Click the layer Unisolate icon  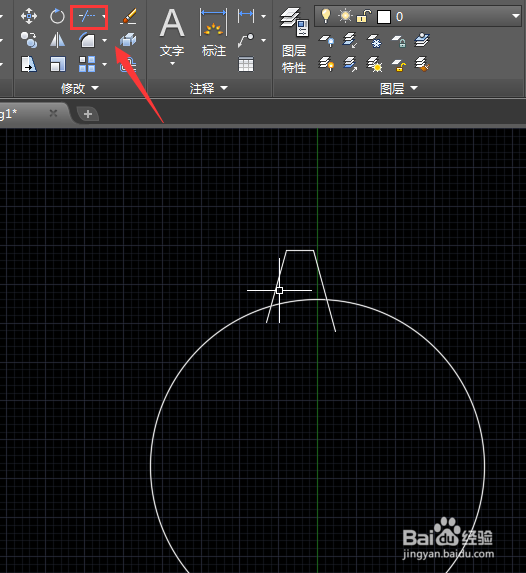pos(350,64)
